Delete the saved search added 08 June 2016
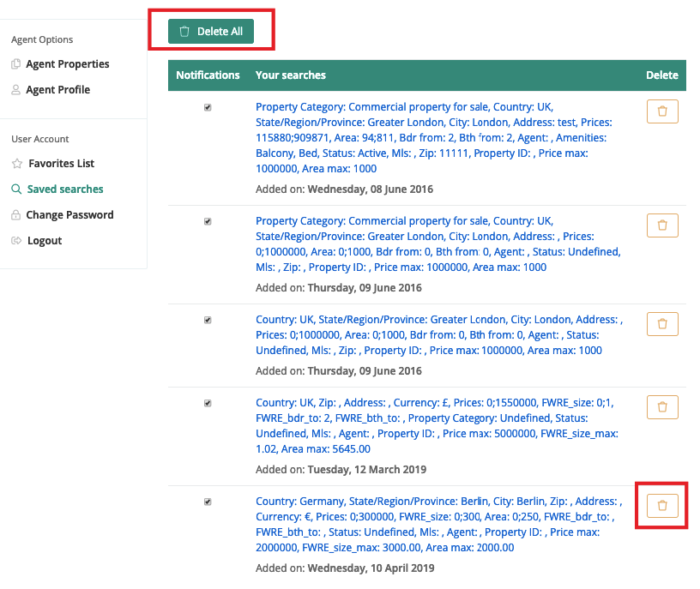This screenshot has width=700, height=589. tap(661, 111)
